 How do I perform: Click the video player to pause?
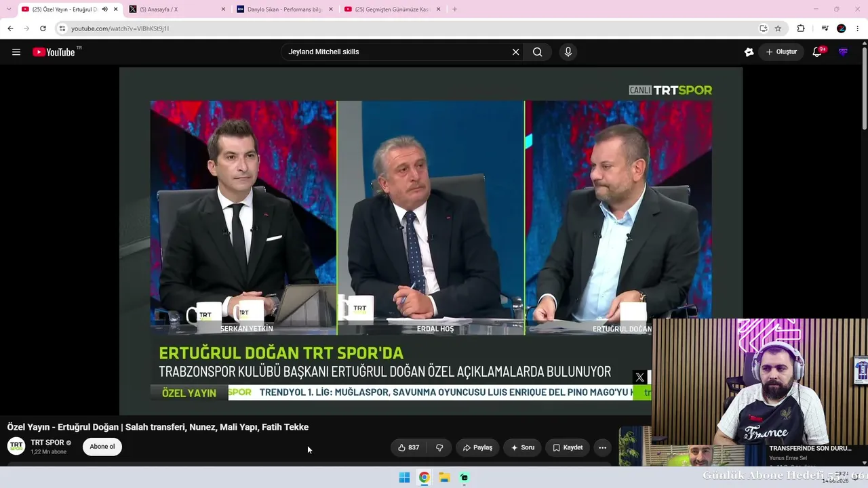pos(431,241)
